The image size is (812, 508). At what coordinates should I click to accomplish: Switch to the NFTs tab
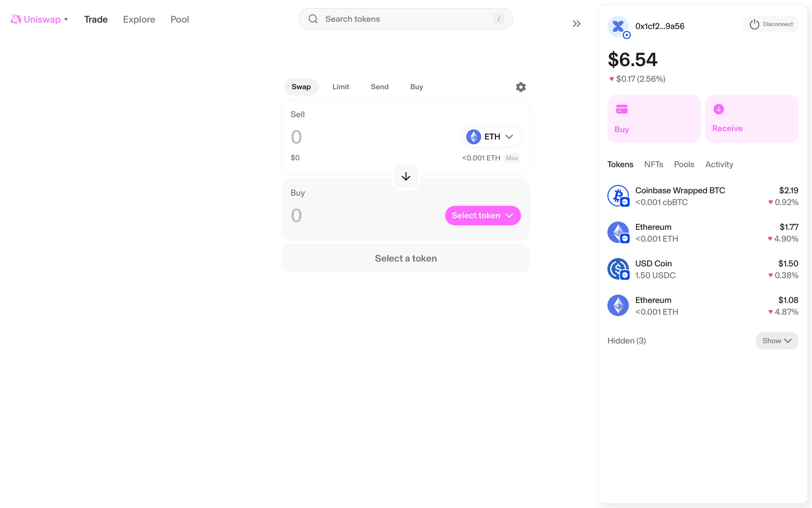pos(653,164)
